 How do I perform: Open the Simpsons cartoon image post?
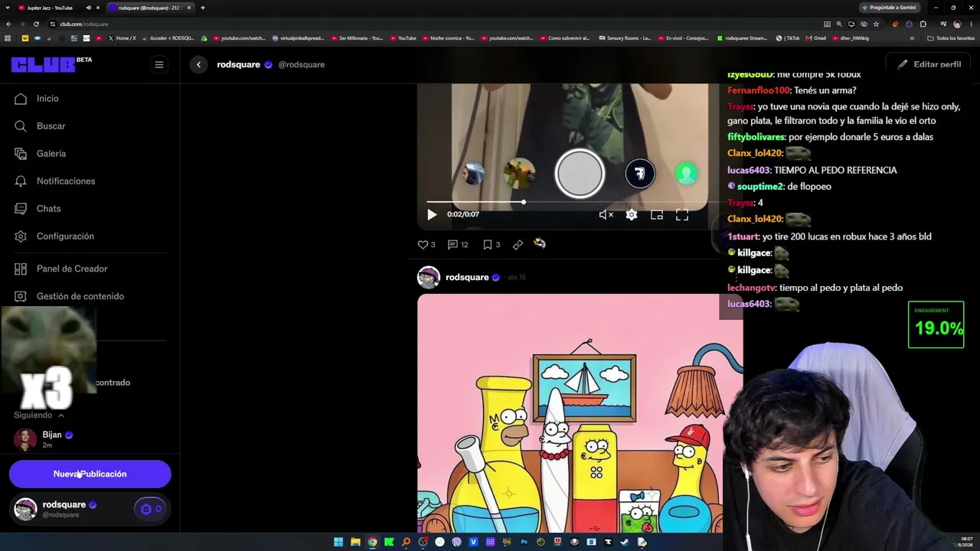[580, 413]
